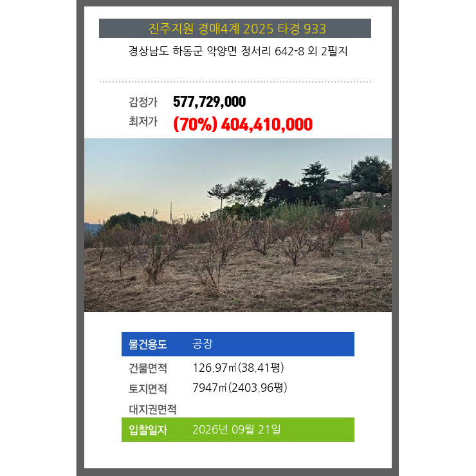Click the 토지면적 label

(x=148, y=389)
